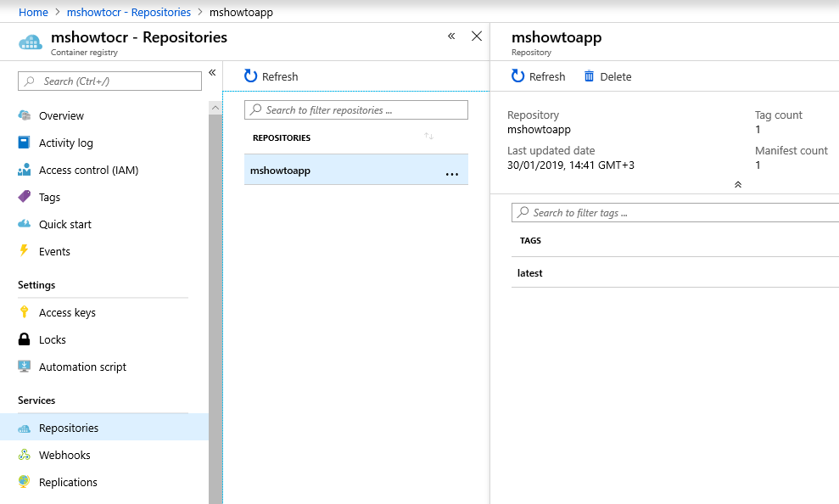Click the Tag count label
Screen dimensions: 839x504
tap(779, 115)
